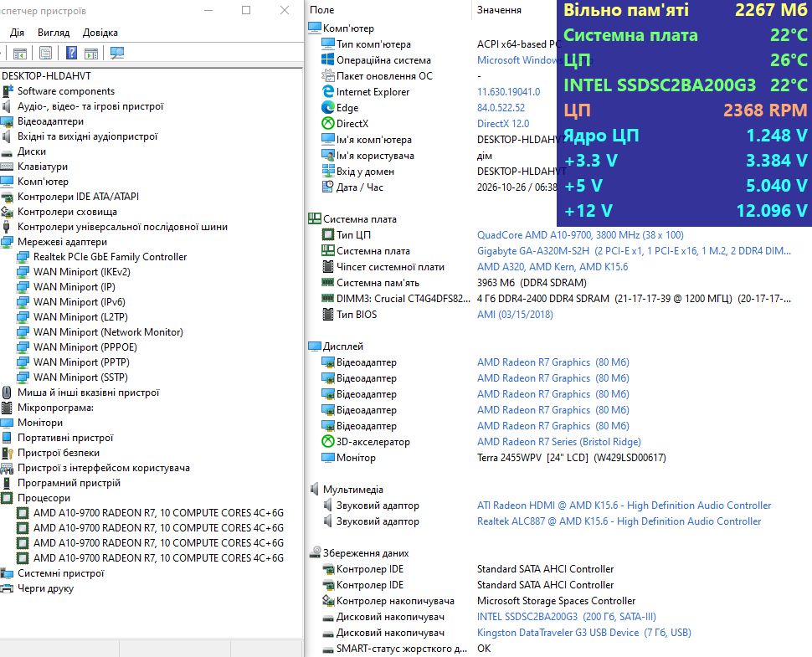
Task: Maximize the Device Manager window
Action: point(246,10)
